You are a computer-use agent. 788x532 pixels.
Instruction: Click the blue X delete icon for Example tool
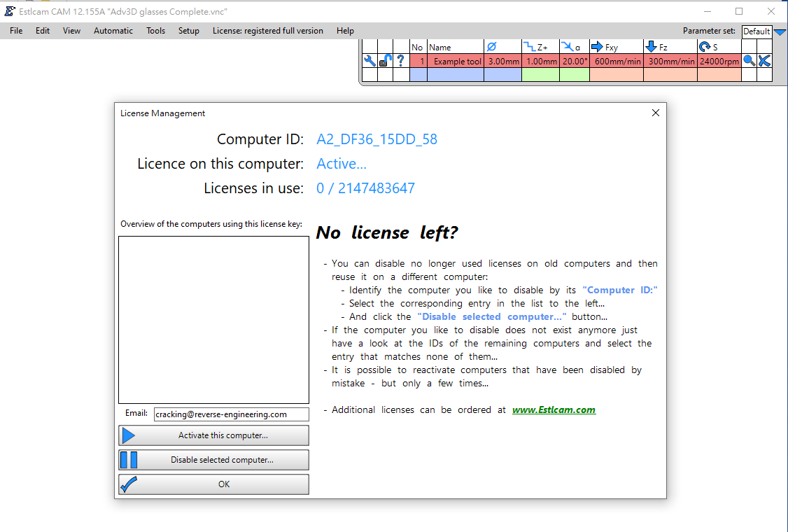pos(764,61)
